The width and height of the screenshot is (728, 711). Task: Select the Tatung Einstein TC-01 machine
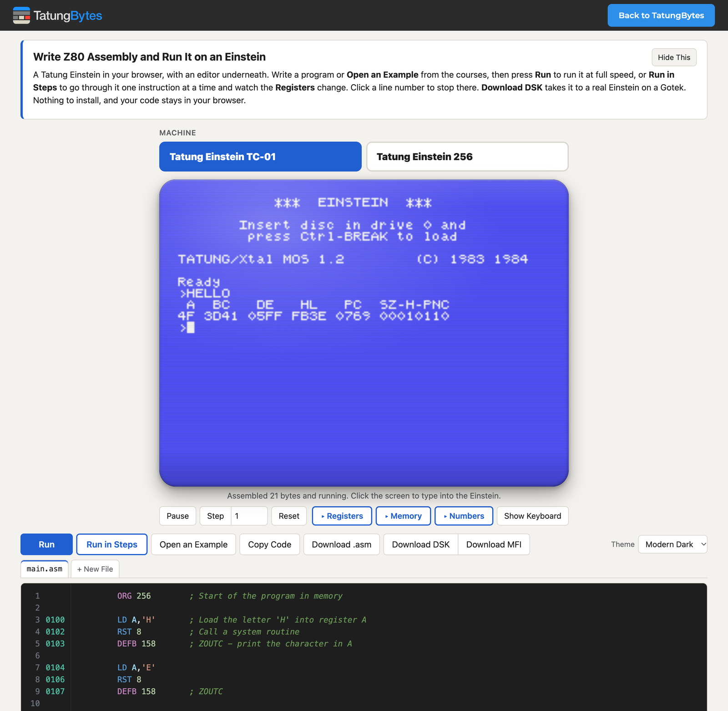pyautogui.click(x=260, y=157)
